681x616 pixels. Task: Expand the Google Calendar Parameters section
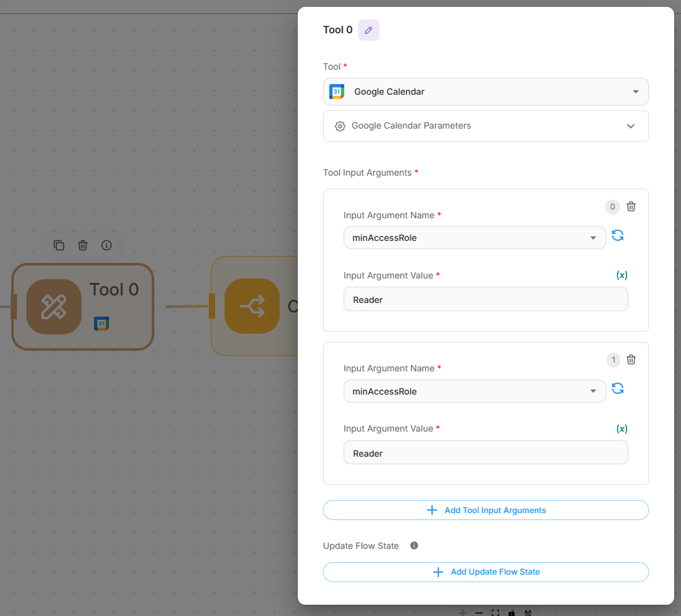(x=485, y=126)
